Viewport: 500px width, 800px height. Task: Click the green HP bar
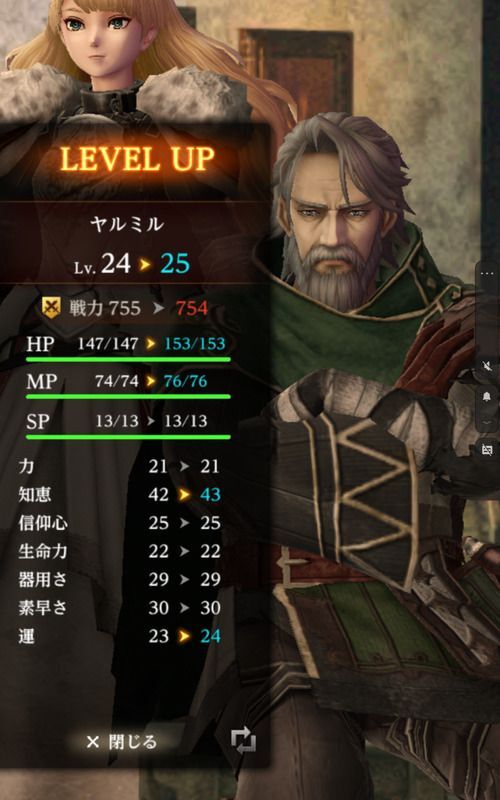click(x=128, y=360)
